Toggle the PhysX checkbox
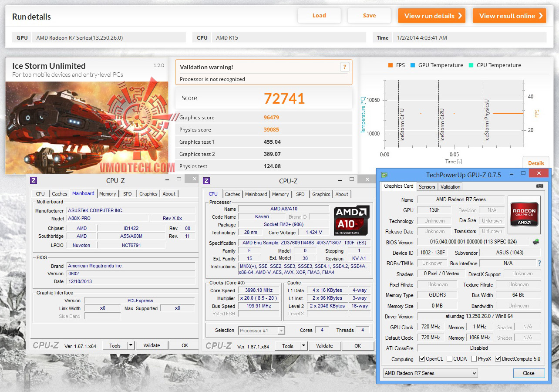 pos(474,359)
